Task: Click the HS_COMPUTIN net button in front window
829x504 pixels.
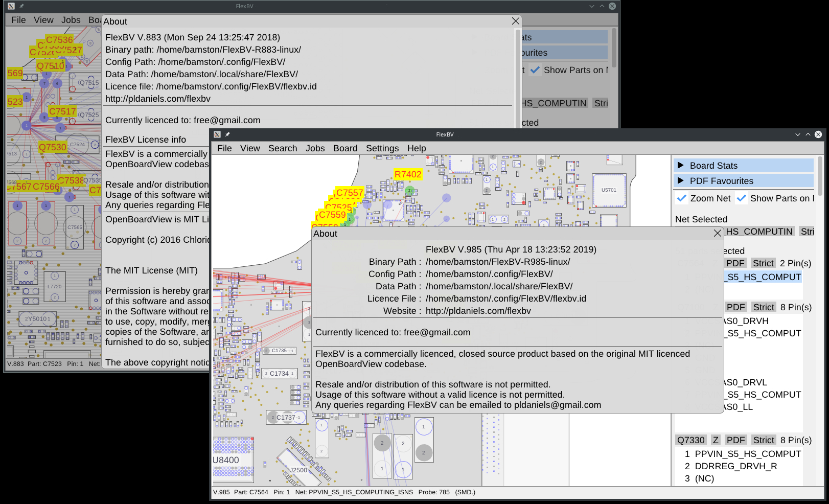Action: (x=759, y=232)
